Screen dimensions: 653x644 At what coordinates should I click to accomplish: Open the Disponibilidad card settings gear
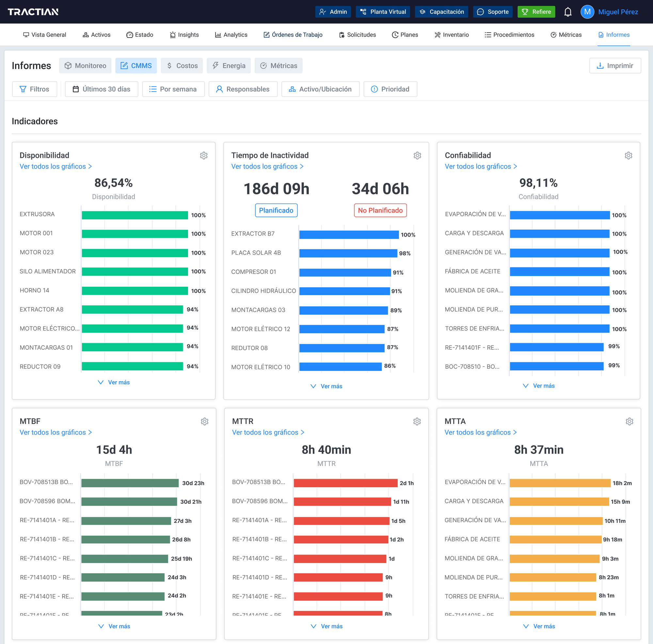pos(203,155)
